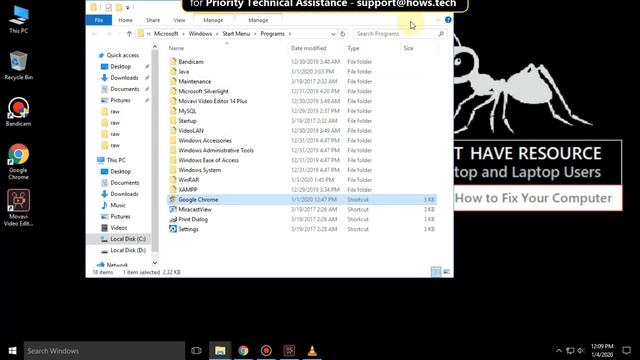Select the MiracastView shortcut
The image size is (640, 360).
click(195, 209)
